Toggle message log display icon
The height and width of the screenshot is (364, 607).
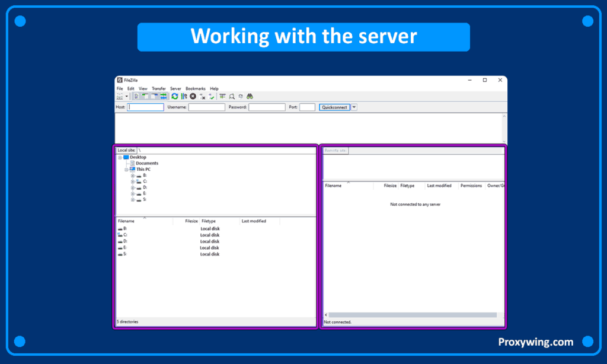point(136,97)
